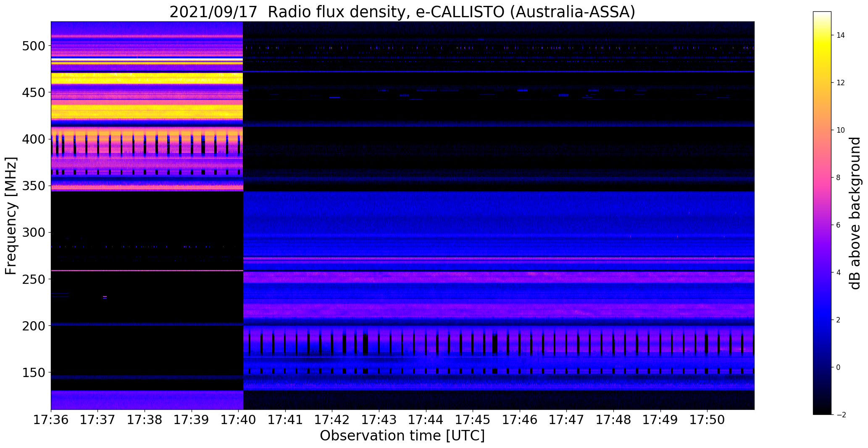This screenshot has height=448, width=868.
Task: Click the colorbar tick label 8
Action: click(x=839, y=178)
